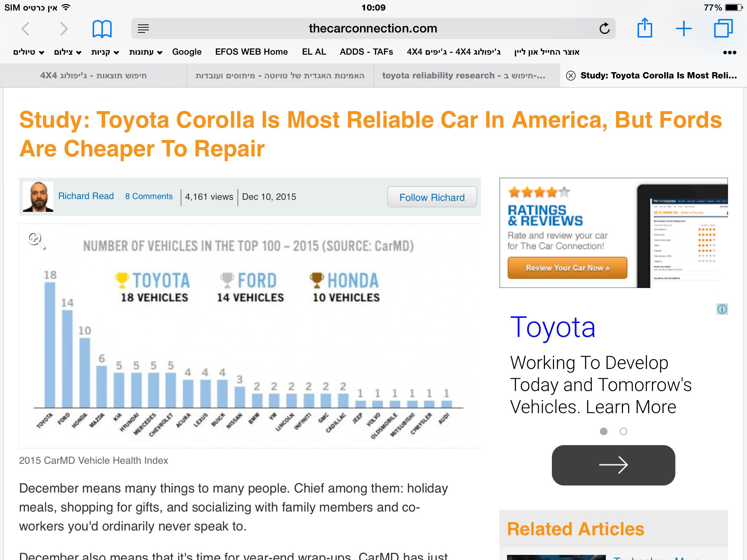Image resolution: width=747 pixels, height=560 pixels.
Task: Show all tabs overview icon
Action: point(723,29)
